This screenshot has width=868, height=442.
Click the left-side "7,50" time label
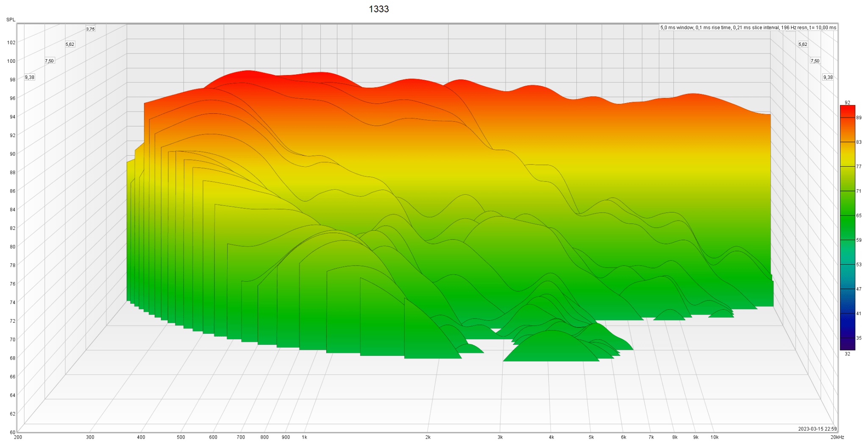[x=50, y=61]
